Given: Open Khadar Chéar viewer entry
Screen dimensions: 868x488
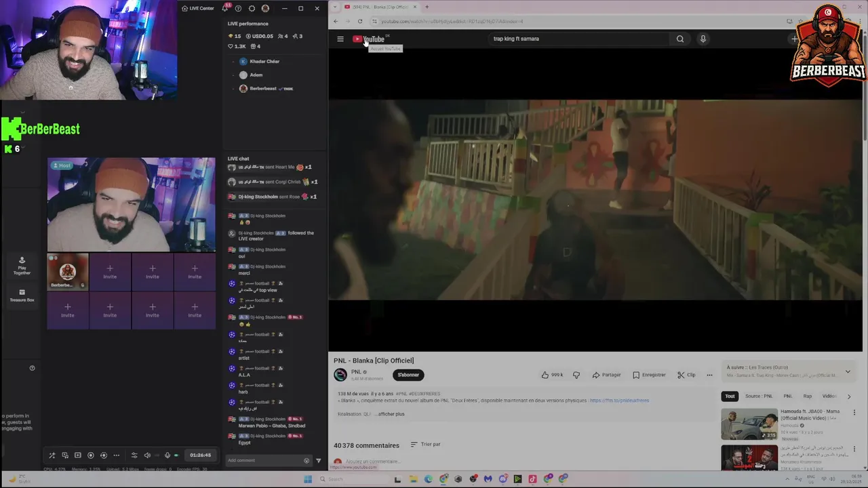Looking at the screenshot, I should [x=260, y=62].
